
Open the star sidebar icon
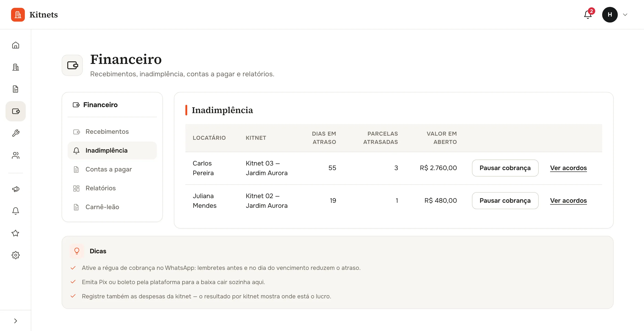[15, 233]
